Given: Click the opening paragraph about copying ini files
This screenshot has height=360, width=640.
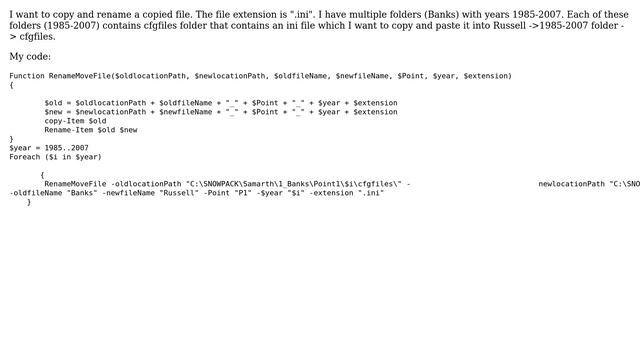Looking at the screenshot, I should (x=319, y=25).
